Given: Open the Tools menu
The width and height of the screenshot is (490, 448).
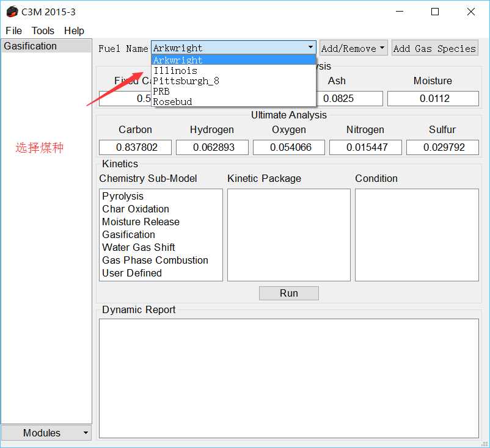Looking at the screenshot, I should [43, 31].
